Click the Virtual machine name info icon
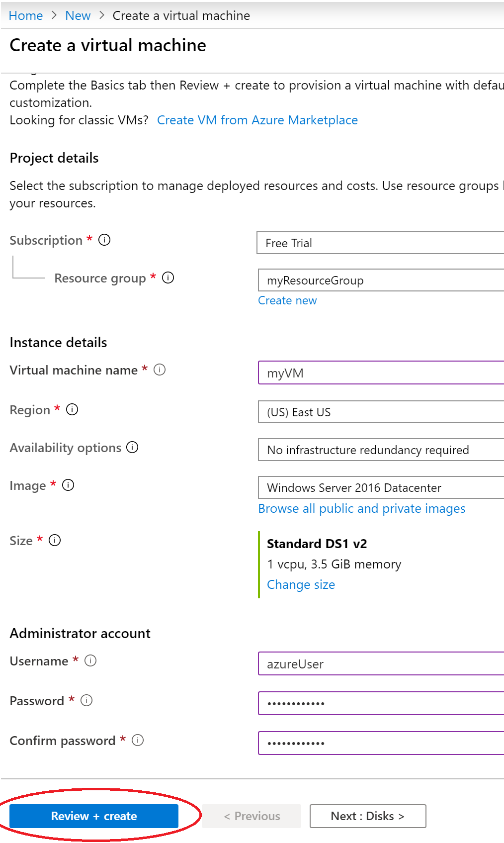The height and width of the screenshot is (843, 504). coord(160,370)
